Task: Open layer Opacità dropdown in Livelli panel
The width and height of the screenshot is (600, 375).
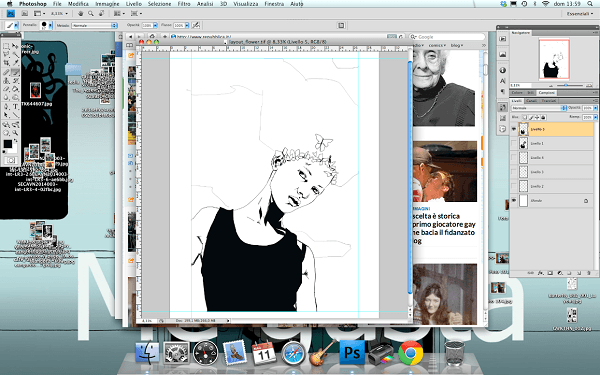Action: pos(595,108)
